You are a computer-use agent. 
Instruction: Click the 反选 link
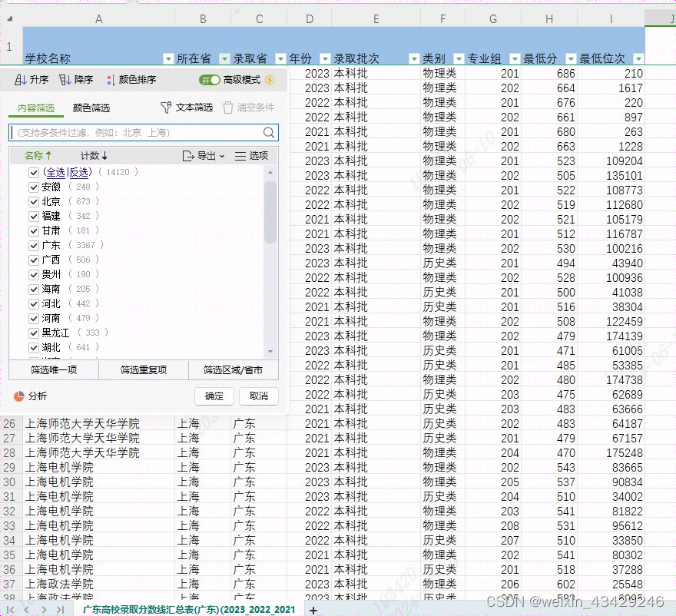point(79,172)
